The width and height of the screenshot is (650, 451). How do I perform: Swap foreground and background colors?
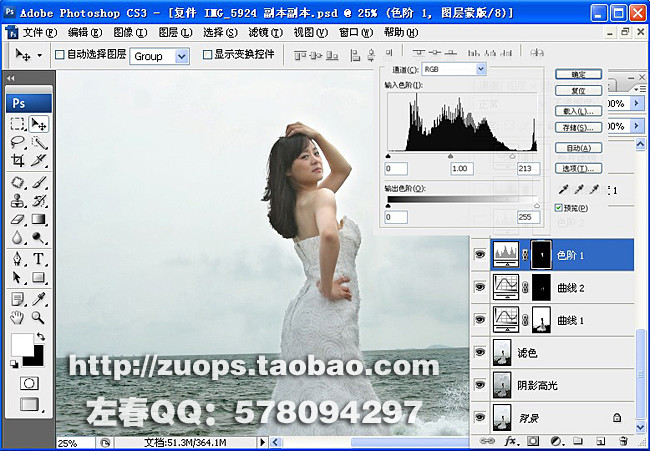pos(41,336)
